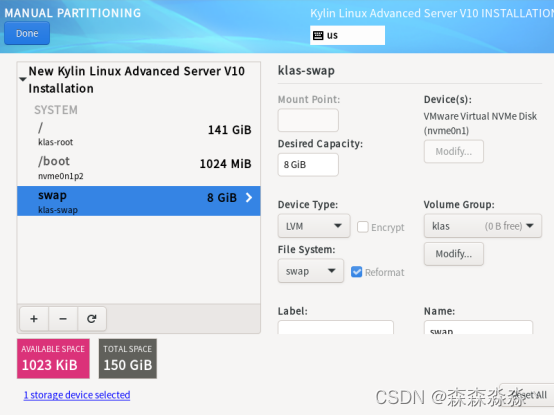
Task: Add a new mount point with plus
Action: click(34, 319)
